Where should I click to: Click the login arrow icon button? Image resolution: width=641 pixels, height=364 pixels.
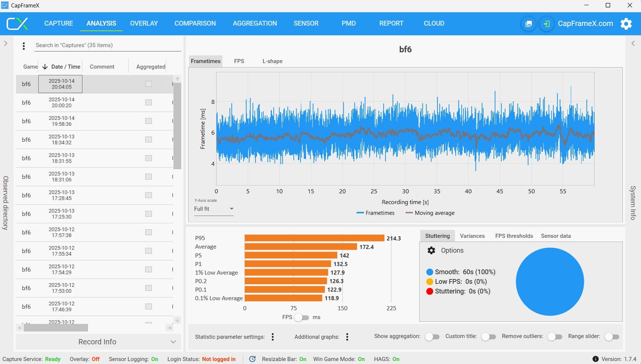547,24
